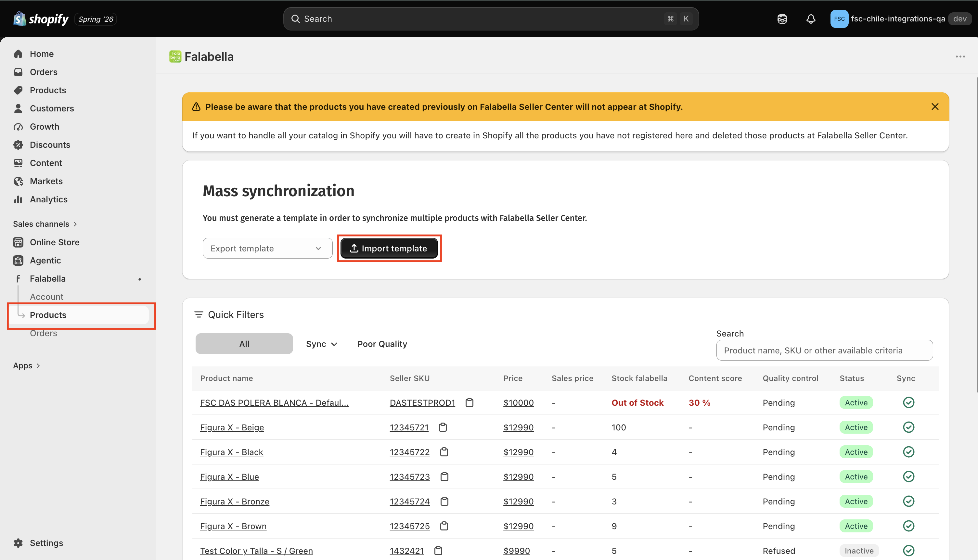Open the Sidekick assistant icon
The image size is (978, 560).
pos(782,19)
